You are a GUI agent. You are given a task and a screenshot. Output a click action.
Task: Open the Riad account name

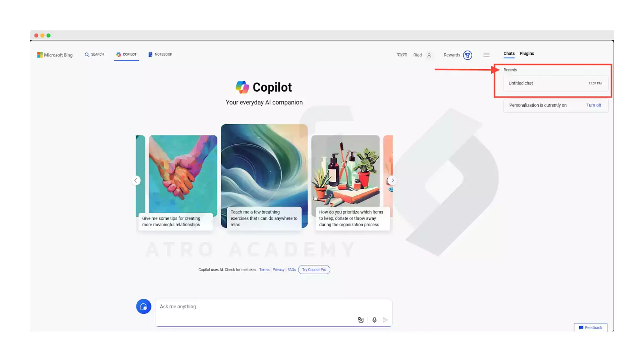[x=417, y=55]
